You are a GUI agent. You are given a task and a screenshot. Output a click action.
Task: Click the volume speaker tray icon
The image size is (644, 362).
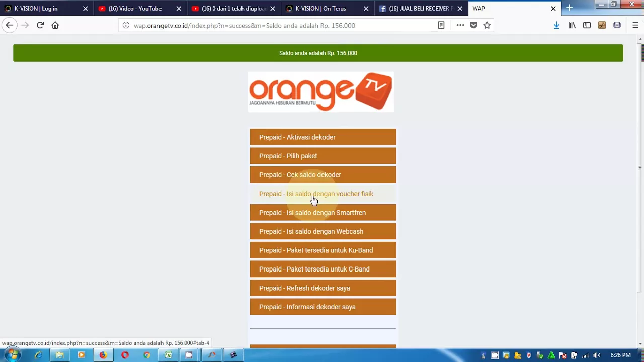point(596,355)
